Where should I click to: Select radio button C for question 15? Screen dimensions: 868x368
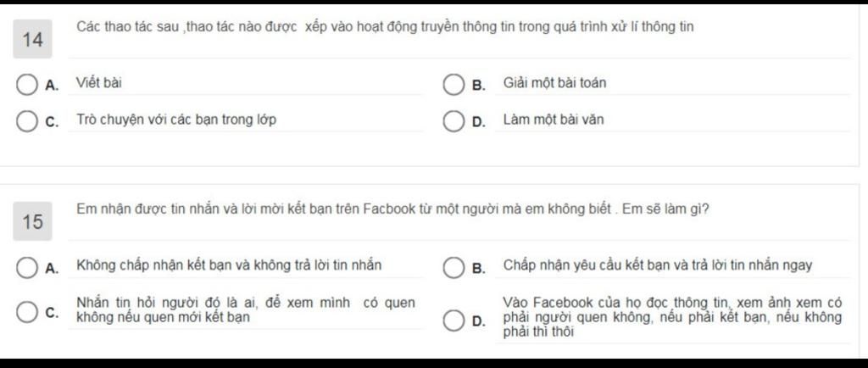[25, 312]
